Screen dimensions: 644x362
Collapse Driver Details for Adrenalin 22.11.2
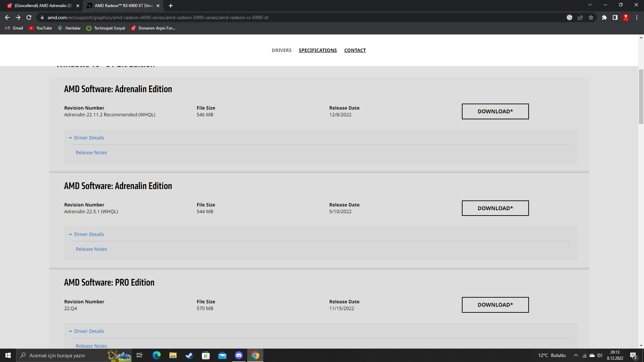[x=87, y=138]
